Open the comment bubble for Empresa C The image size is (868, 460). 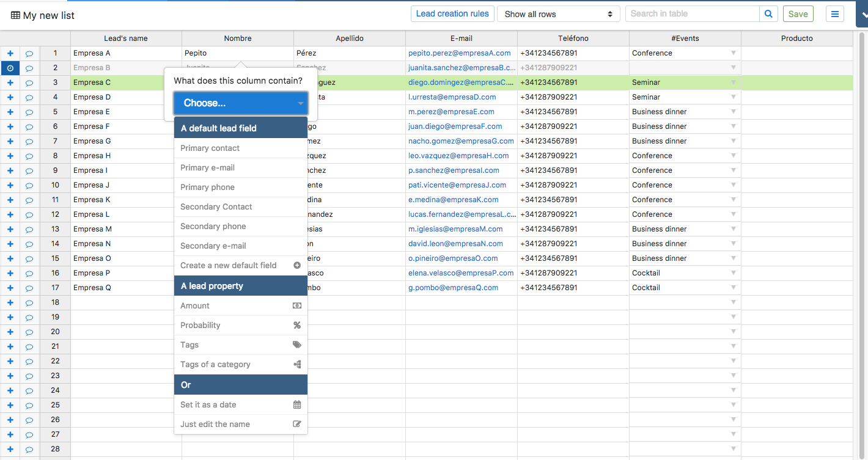pos(29,82)
